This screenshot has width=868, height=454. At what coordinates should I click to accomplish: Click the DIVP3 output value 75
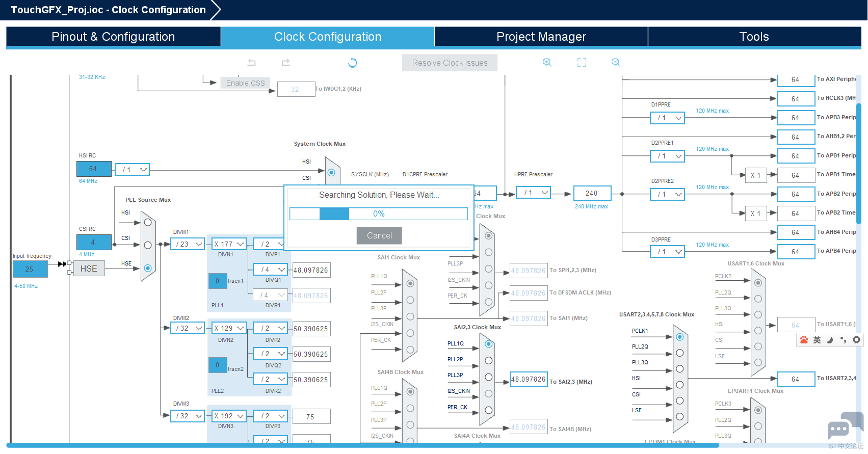311,416
